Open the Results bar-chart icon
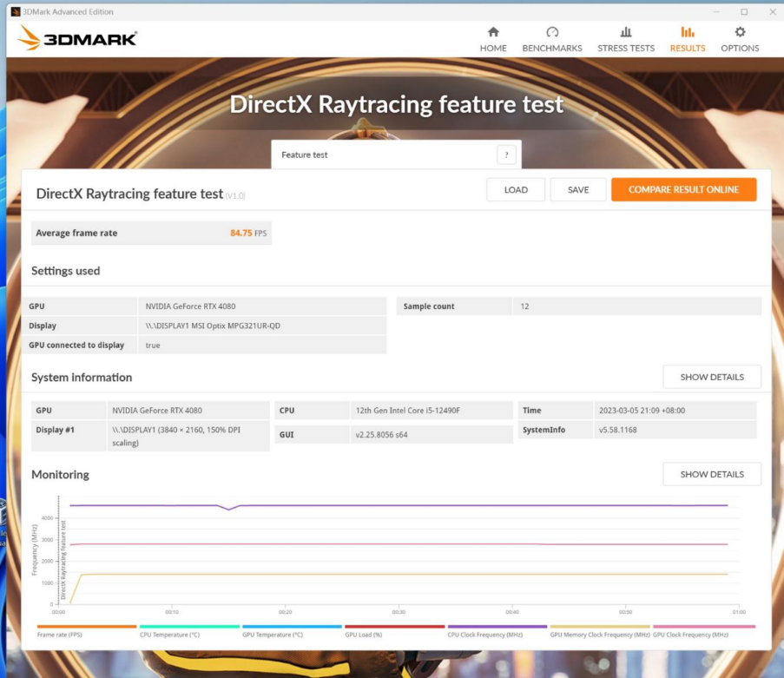Screen dimensions: 784x678 (x=688, y=32)
